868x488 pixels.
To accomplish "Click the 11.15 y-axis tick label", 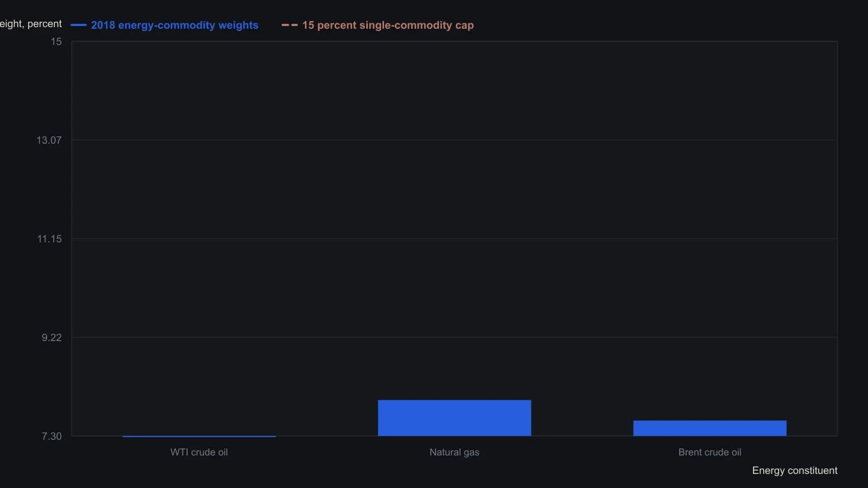I will [x=49, y=239].
